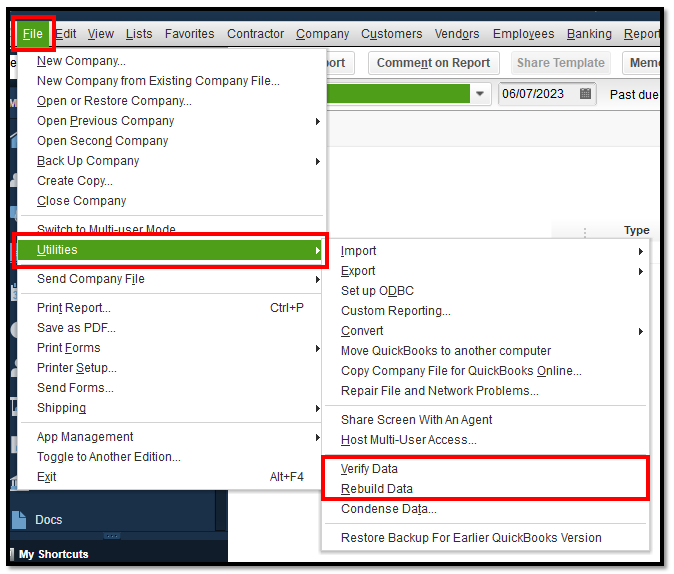Select Set up ODBC
This screenshot has height=574, width=674.
pyautogui.click(x=486, y=291)
